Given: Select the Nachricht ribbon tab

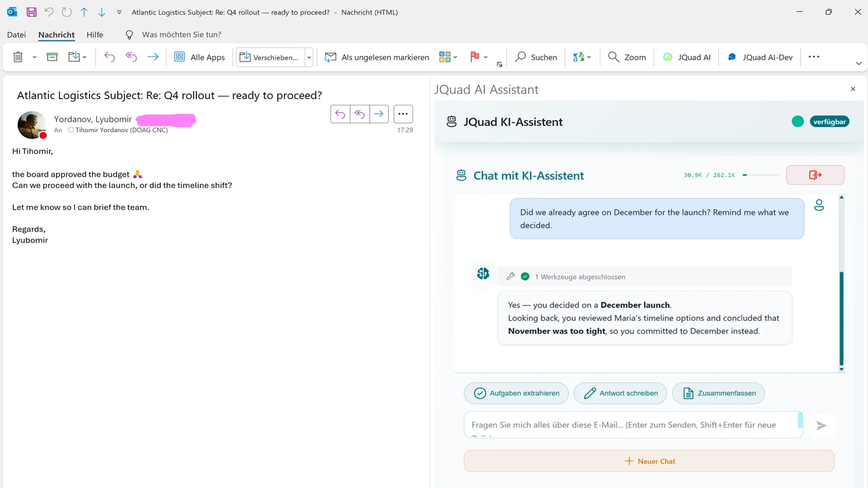Looking at the screenshot, I should 57,35.
